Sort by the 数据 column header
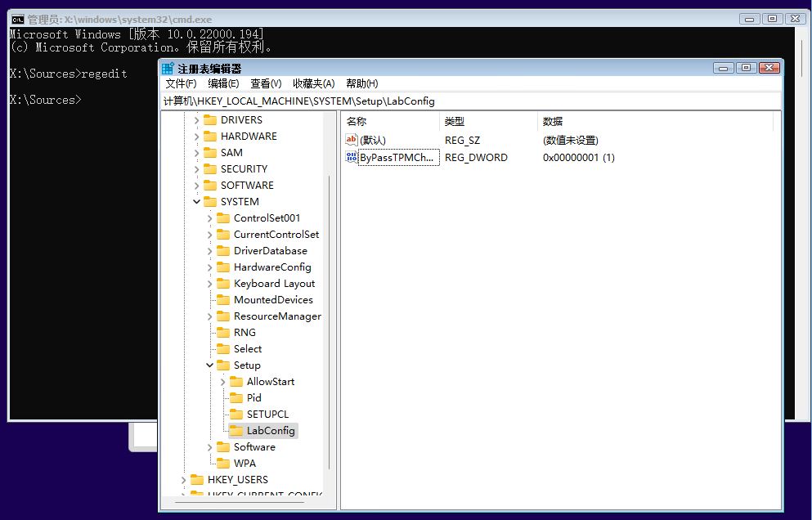812x520 pixels. coord(655,121)
